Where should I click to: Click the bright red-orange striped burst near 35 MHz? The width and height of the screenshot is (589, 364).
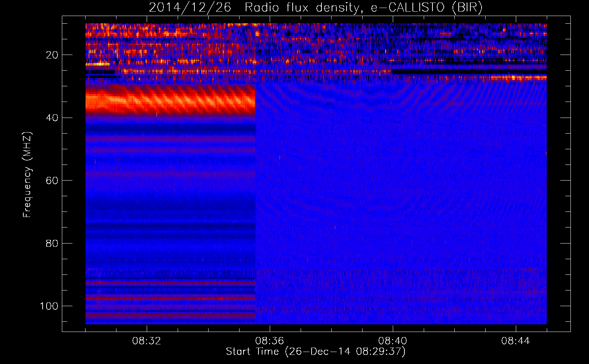[x=171, y=100]
